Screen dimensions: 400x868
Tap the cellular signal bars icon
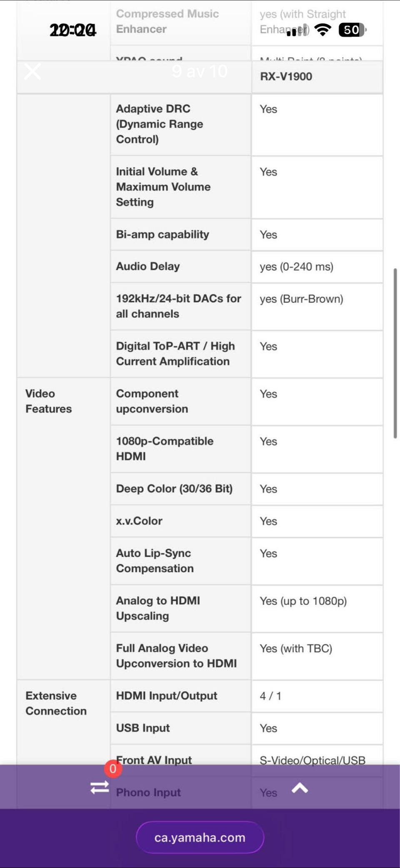(x=297, y=30)
